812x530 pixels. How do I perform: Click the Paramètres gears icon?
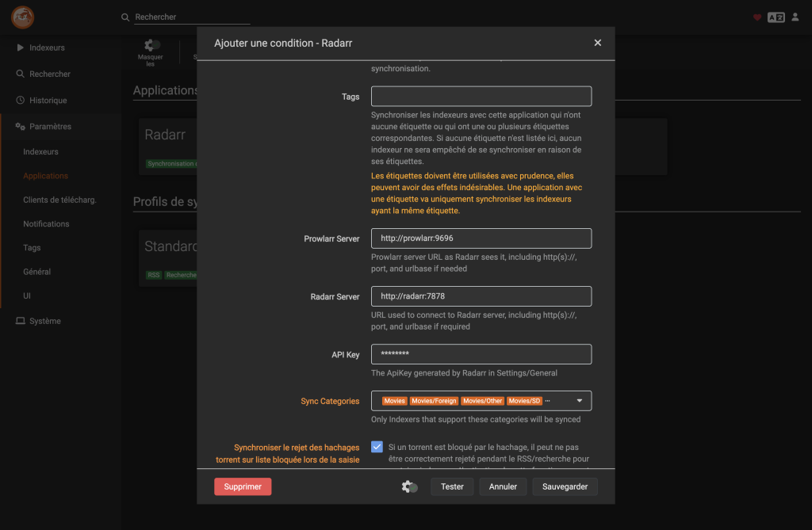point(20,126)
